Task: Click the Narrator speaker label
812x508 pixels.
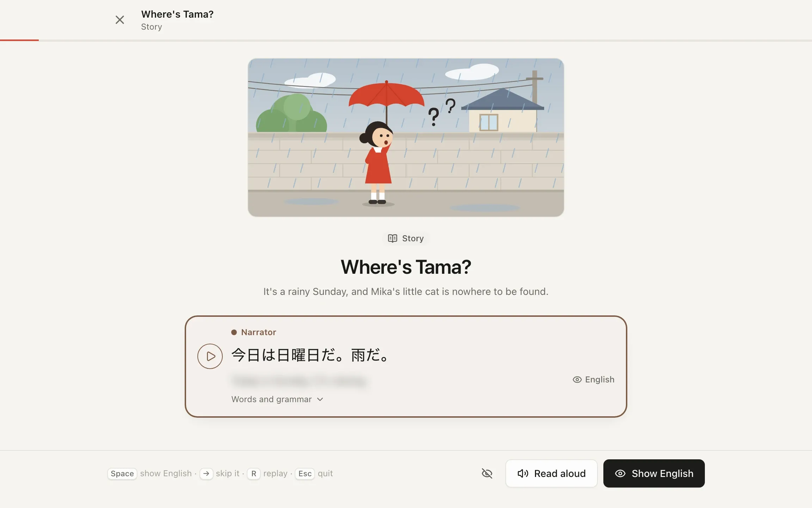Action: pos(254,332)
